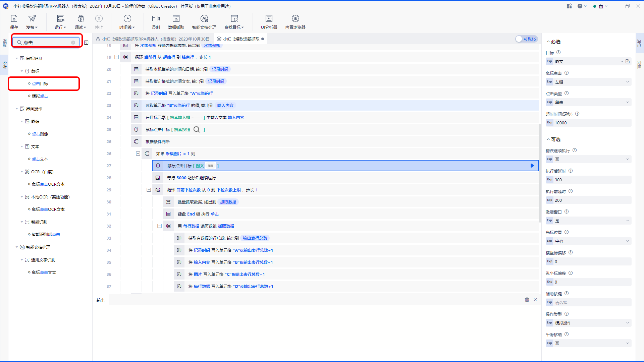Click the 超时时间 10000 input field
Image resolution: width=644 pixels, height=362 pixels.
click(x=589, y=123)
